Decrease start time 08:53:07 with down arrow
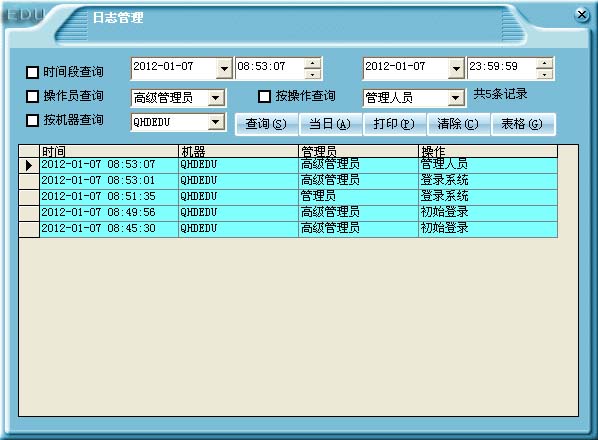The width and height of the screenshot is (598, 440). coord(313,74)
